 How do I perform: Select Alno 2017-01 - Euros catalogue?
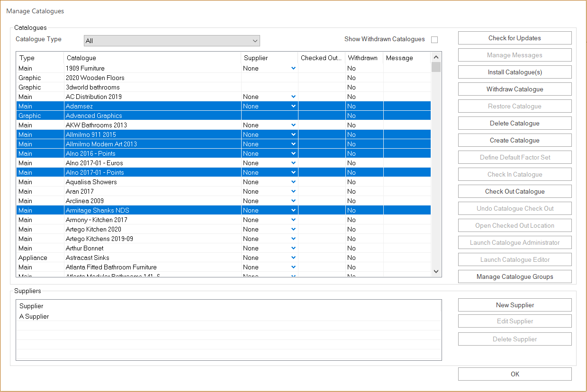224,163
